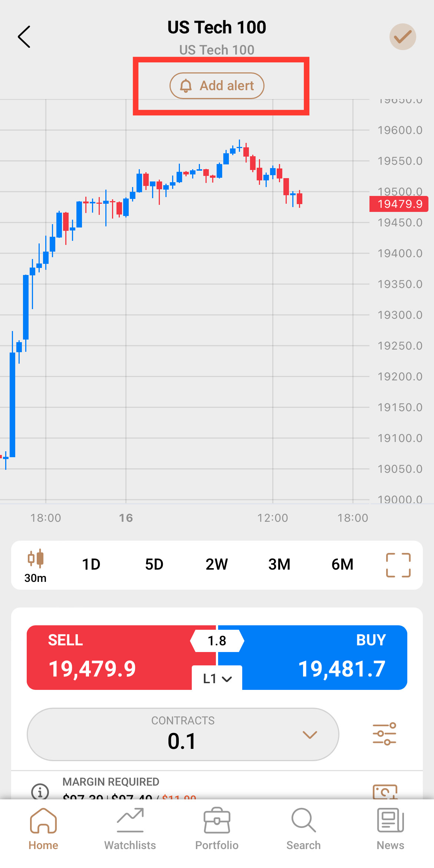Expand chart to fullscreen

(x=398, y=565)
